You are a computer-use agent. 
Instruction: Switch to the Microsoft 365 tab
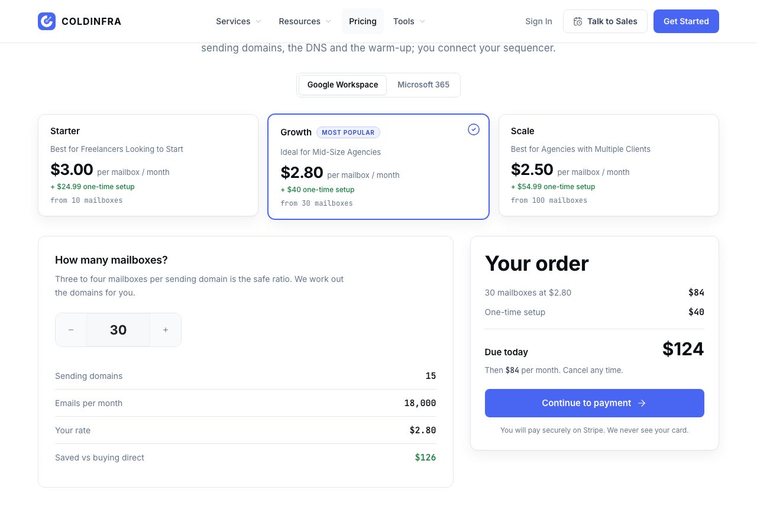pyautogui.click(x=423, y=85)
